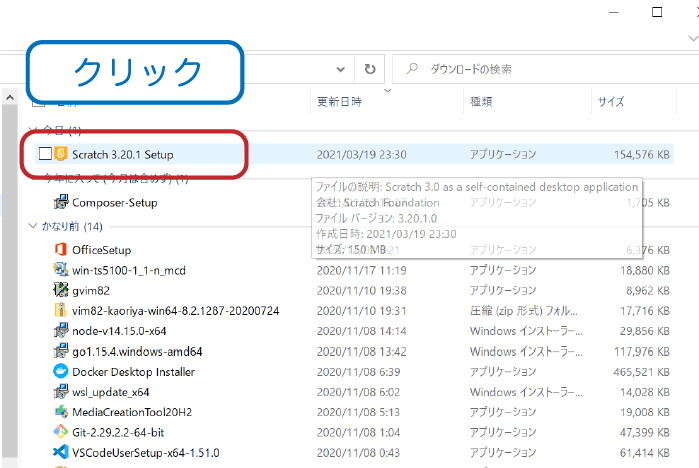The height and width of the screenshot is (468, 699).
Task: Select the Composer-Setup file name
Action: [115, 203]
